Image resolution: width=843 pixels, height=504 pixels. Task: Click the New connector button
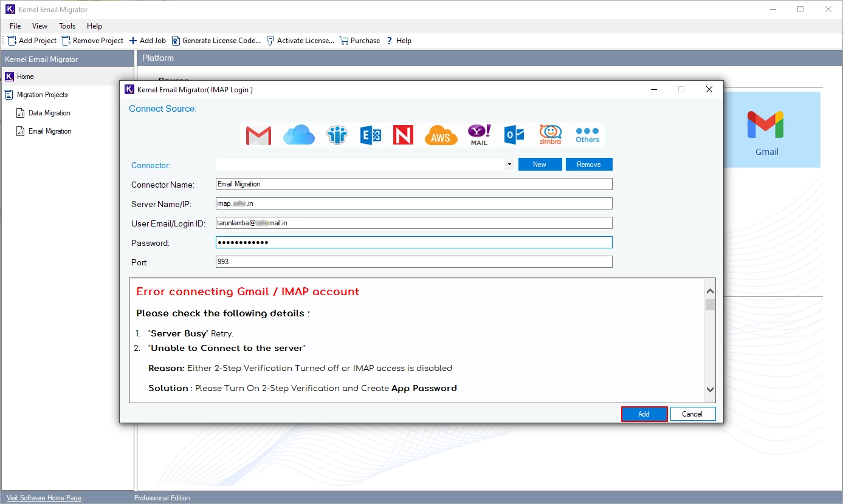tap(540, 165)
